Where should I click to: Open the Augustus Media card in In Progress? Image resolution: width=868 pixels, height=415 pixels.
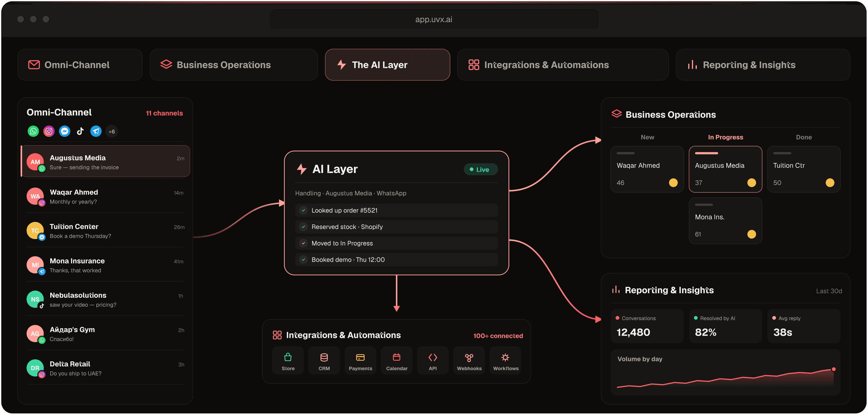click(725, 169)
